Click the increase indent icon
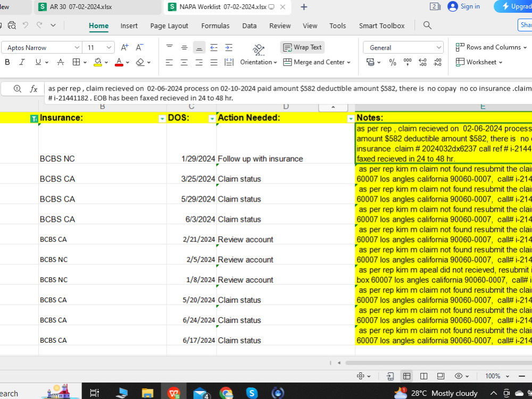 (x=229, y=47)
